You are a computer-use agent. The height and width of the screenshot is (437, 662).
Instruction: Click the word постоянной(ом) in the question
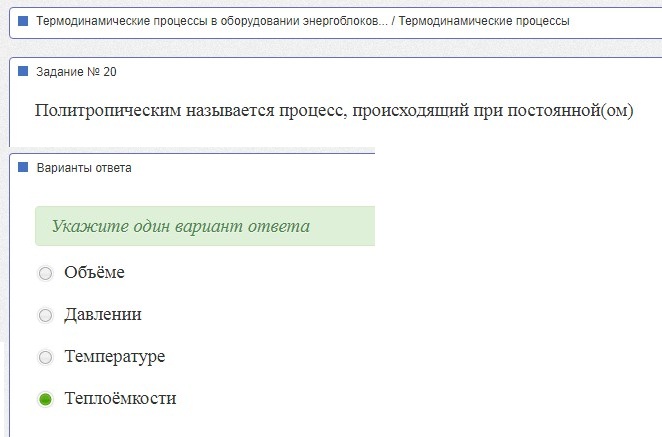570,111
